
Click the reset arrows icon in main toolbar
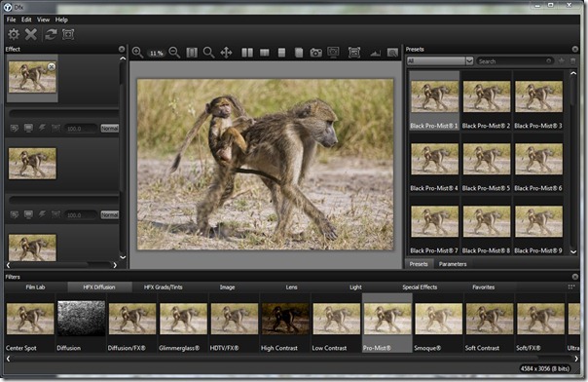pos(51,34)
